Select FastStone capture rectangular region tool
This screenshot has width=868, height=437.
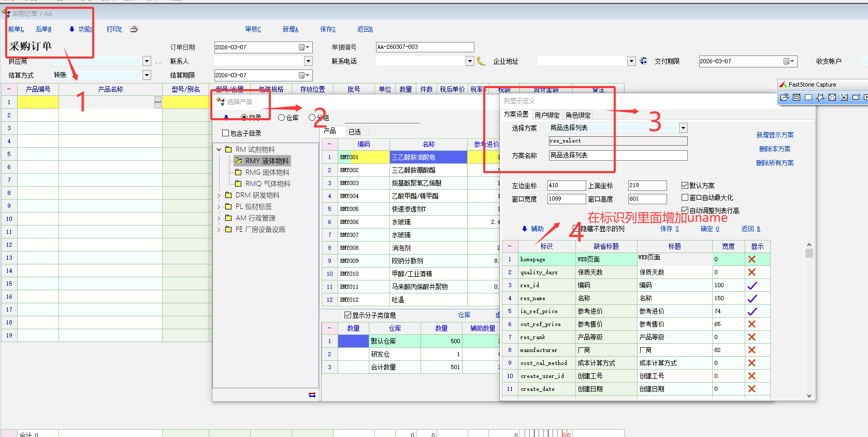pyautogui.click(x=808, y=97)
